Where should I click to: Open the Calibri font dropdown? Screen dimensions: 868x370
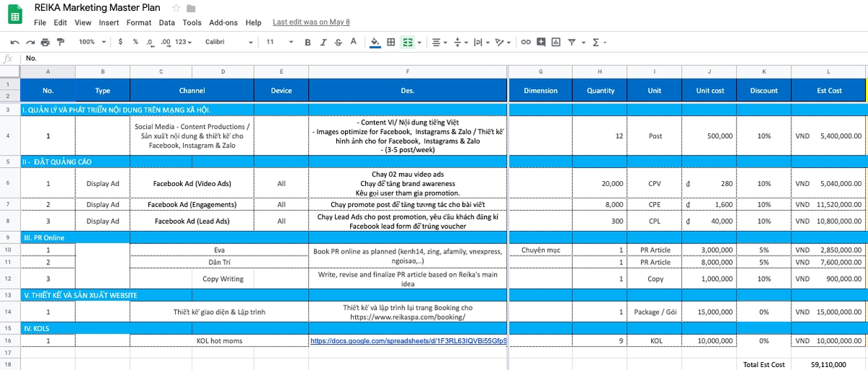click(228, 42)
